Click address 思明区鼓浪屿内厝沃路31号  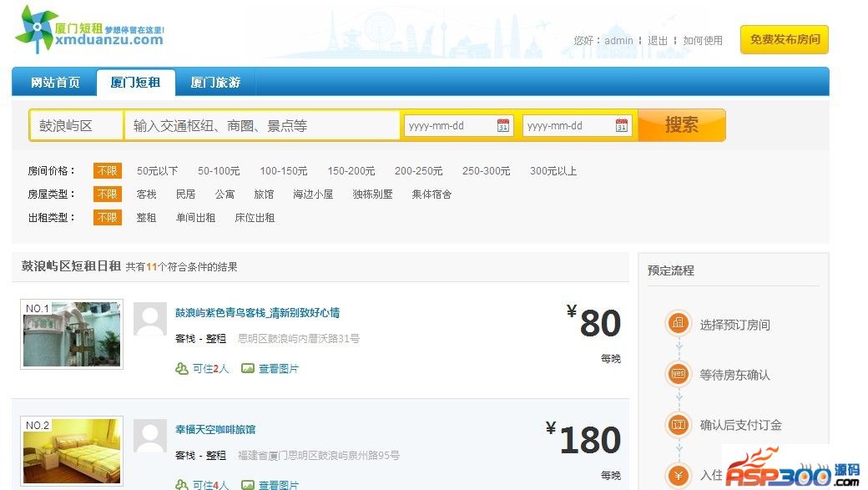click(299, 338)
